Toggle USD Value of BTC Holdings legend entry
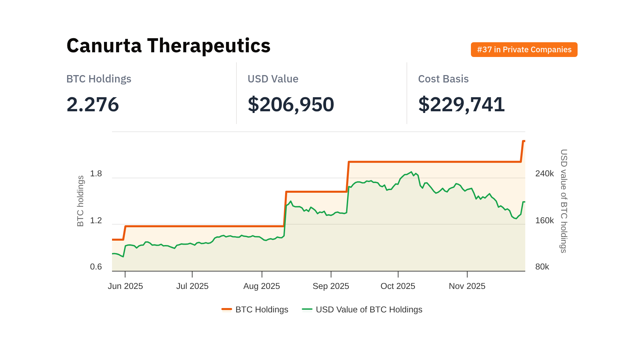This screenshot has width=644, height=362. 369,309
